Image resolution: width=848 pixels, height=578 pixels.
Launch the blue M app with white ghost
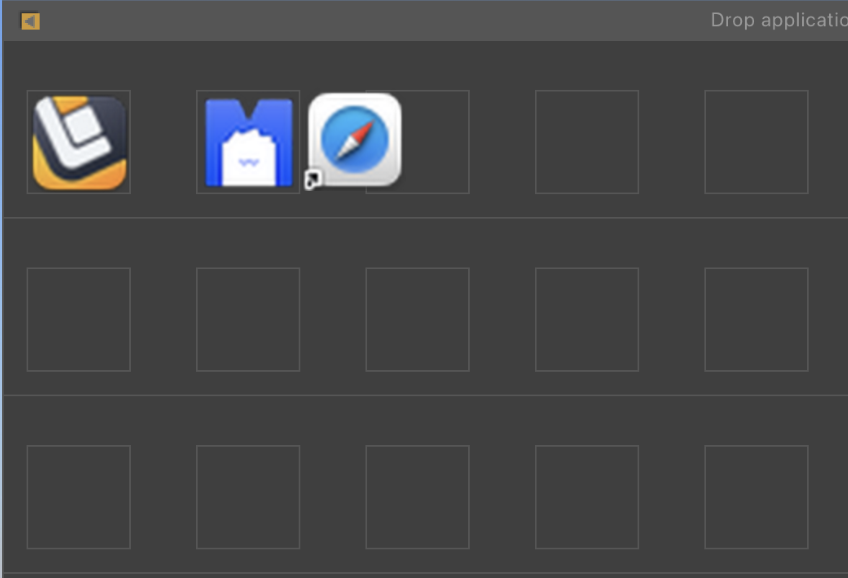coord(249,142)
